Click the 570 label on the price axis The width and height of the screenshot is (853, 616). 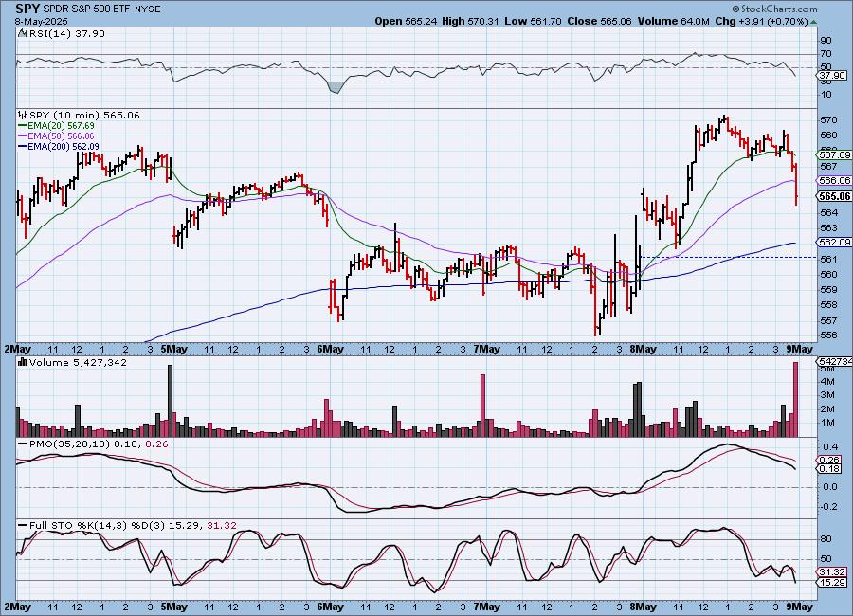tap(828, 119)
